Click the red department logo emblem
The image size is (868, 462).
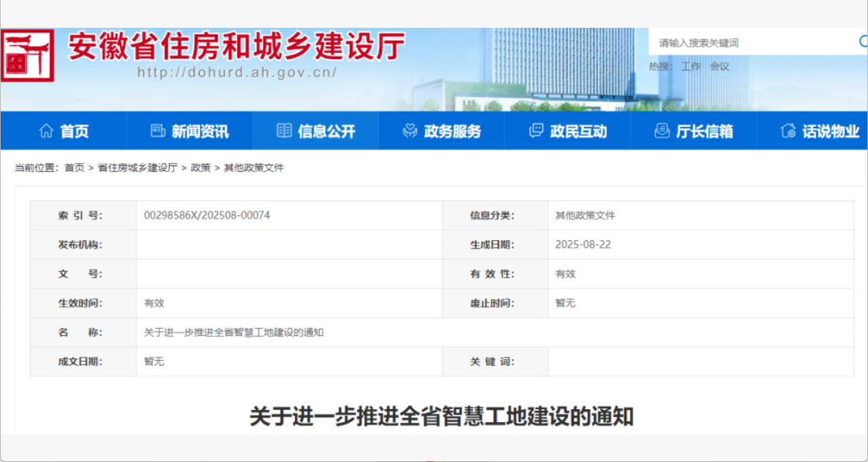[x=27, y=55]
